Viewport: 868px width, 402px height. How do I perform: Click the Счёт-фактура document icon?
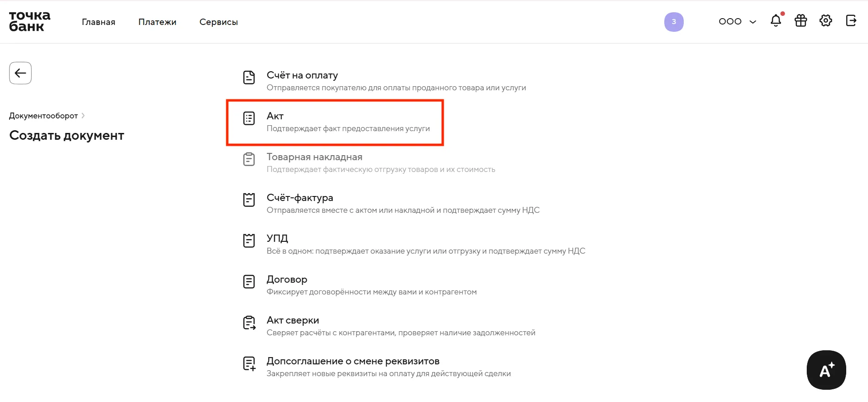pyautogui.click(x=249, y=200)
